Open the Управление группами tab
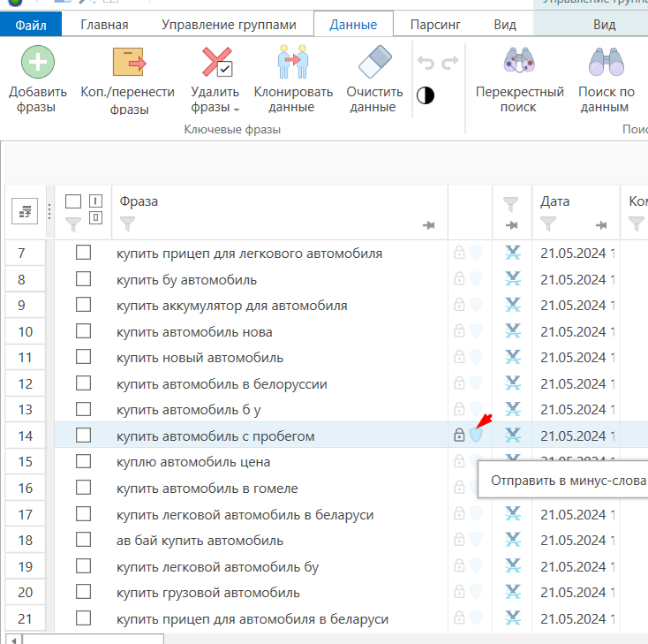Viewport: 648px width, 644px height. click(229, 25)
